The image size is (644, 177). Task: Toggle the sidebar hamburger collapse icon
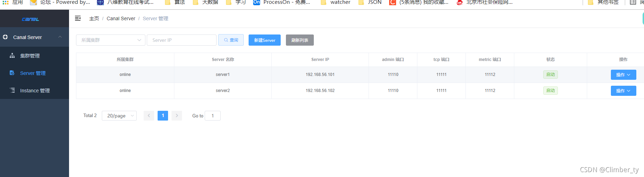(x=78, y=18)
